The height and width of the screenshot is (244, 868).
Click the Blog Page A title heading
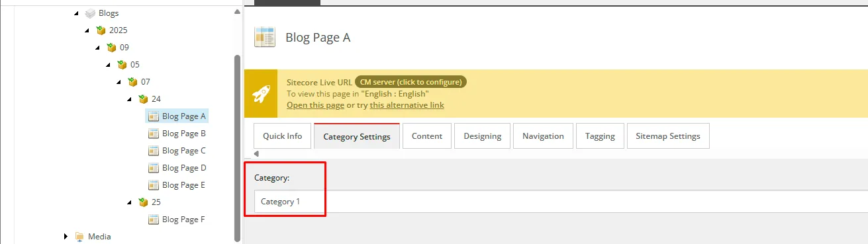tap(318, 38)
